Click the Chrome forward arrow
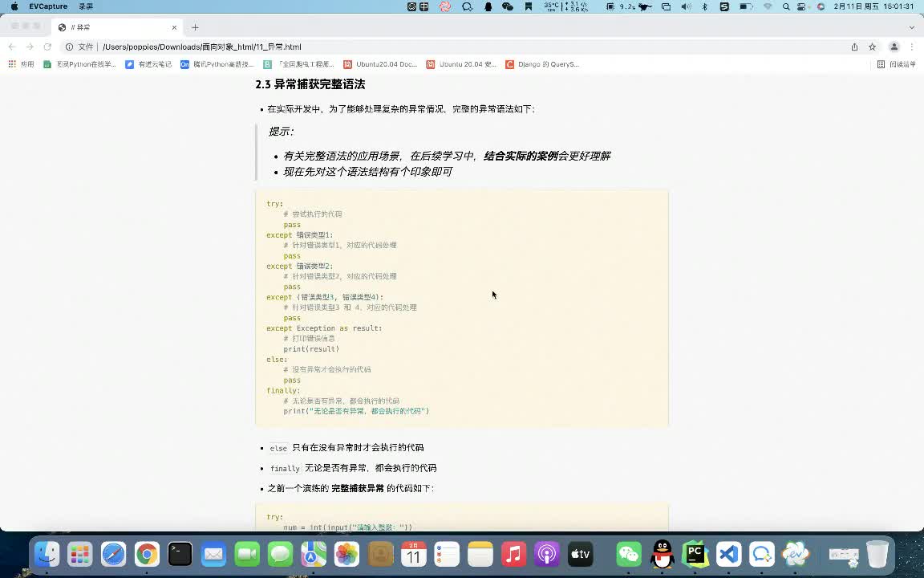The height and width of the screenshot is (578, 924). click(x=30, y=47)
